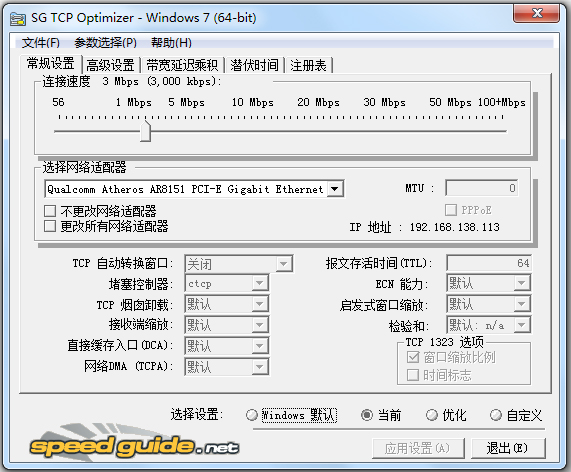Viewport: 571px width, 472px height.
Task: Switch to the 注册表 tab
Action: pos(308,66)
